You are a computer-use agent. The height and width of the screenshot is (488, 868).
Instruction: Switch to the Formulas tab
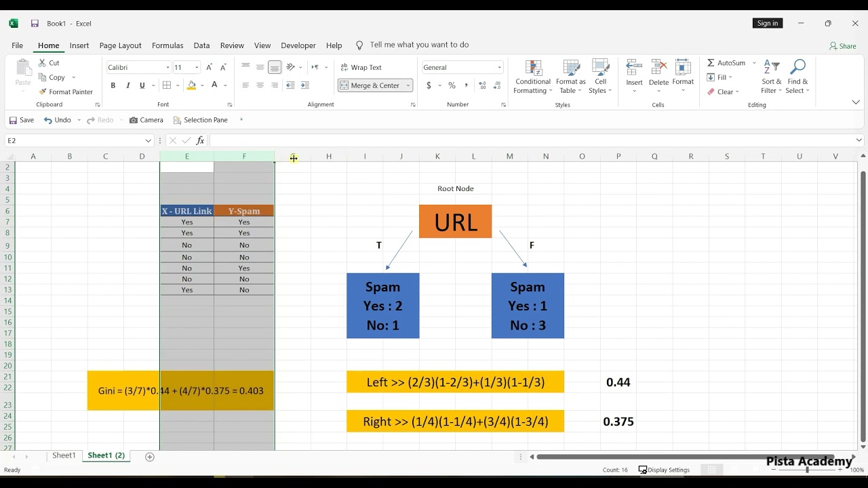coord(167,45)
